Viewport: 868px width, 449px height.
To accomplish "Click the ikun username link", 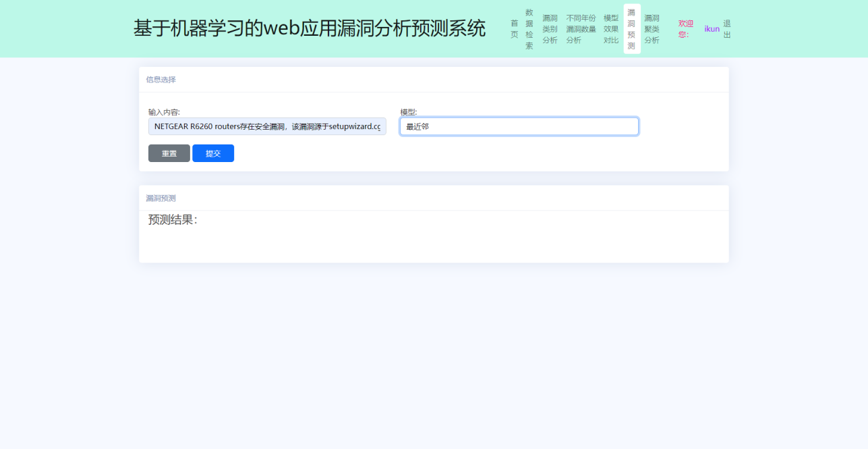I will 712,29.
